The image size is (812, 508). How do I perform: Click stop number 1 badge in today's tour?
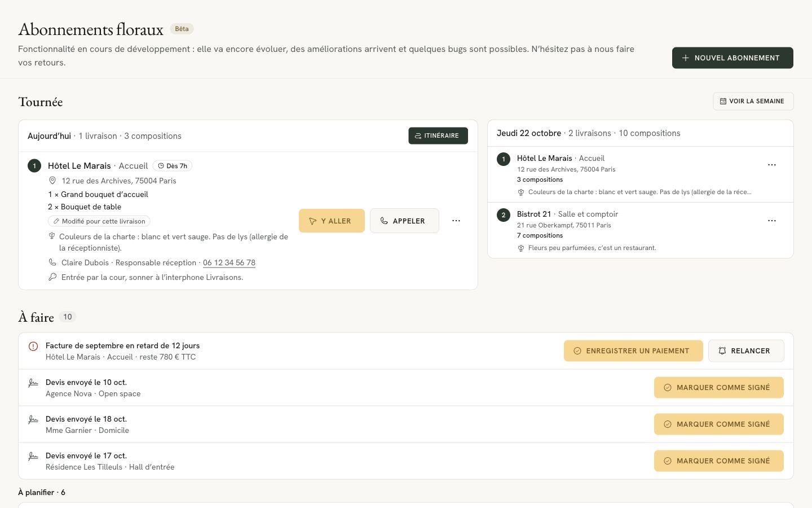(34, 166)
